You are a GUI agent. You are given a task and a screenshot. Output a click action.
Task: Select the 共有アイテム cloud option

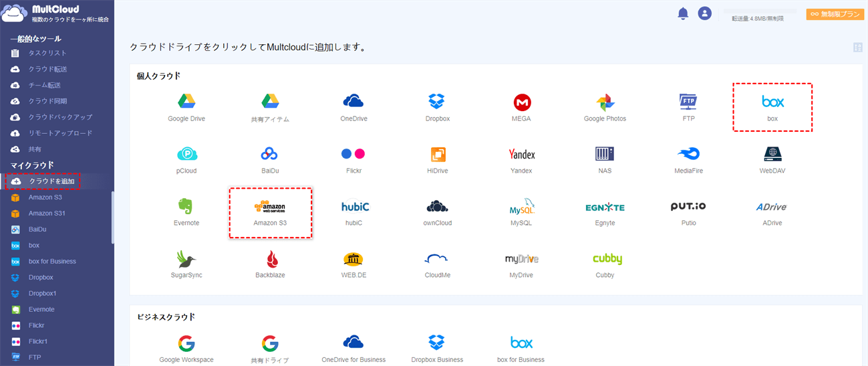click(269, 108)
